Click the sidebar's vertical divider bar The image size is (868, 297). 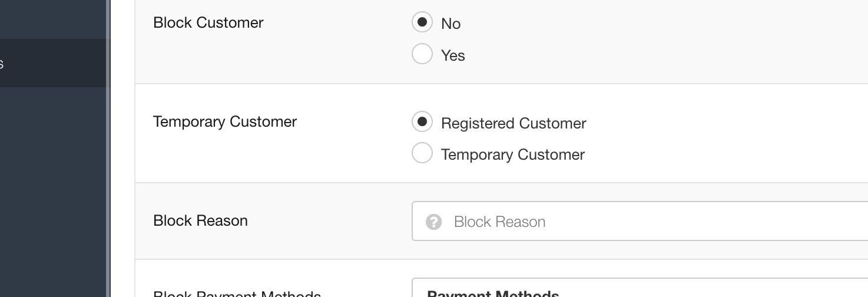click(108, 148)
